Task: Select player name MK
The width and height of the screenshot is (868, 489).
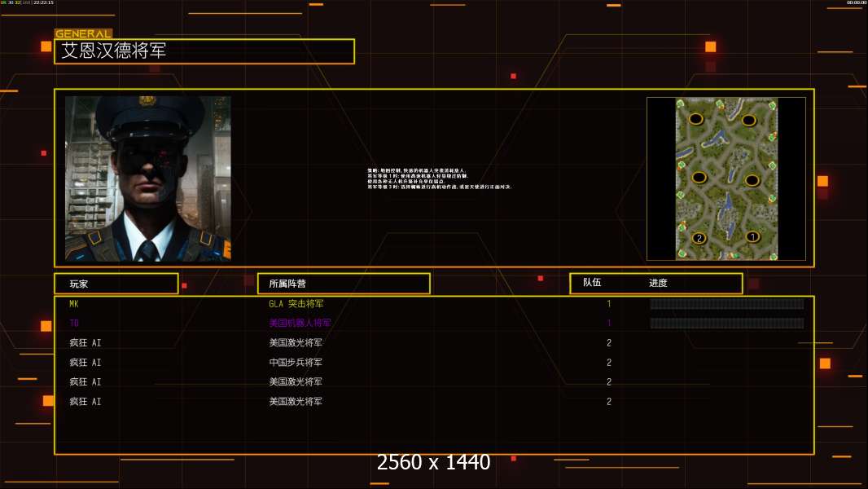Action: [73, 303]
